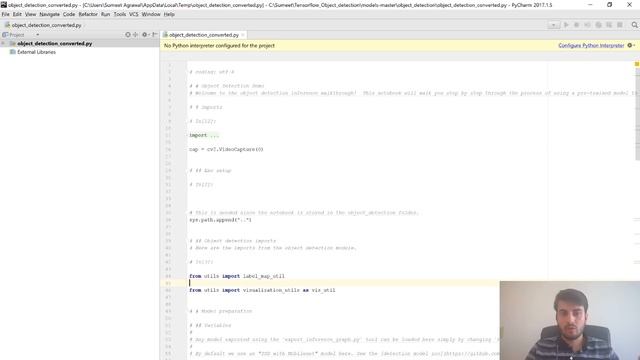The width and height of the screenshot is (640, 360).
Task: Click the Project panel title label
Action: pos(17,35)
